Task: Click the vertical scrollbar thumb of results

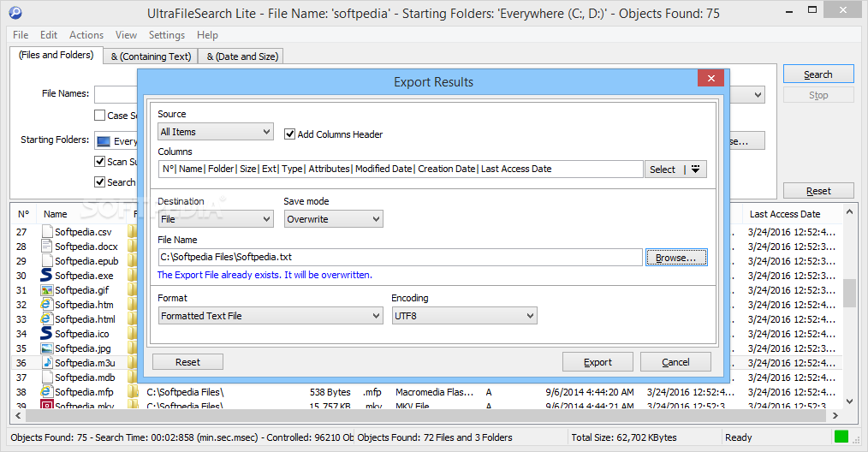Action: tap(849, 293)
